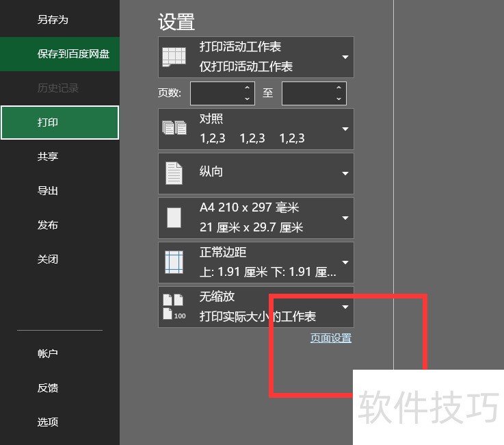The width and height of the screenshot is (504, 445).
Task: Click the collated pages icon
Action: [x=174, y=128]
